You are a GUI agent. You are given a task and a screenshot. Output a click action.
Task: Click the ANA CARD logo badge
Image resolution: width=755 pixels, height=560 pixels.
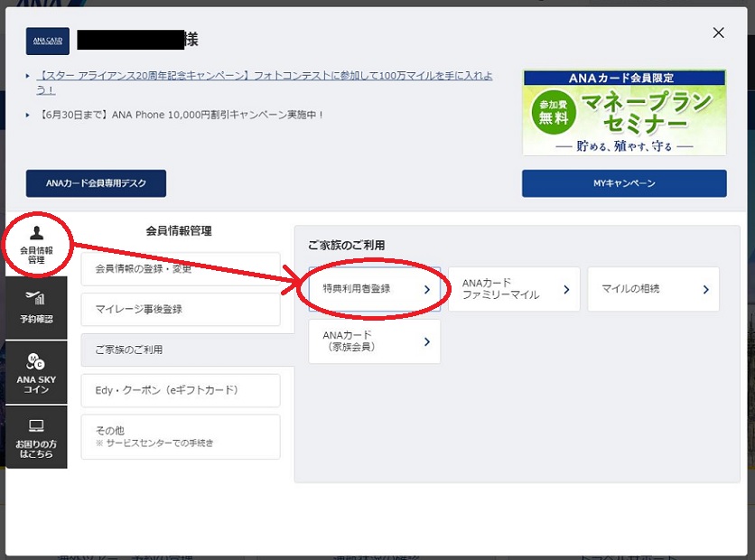[48, 41]
